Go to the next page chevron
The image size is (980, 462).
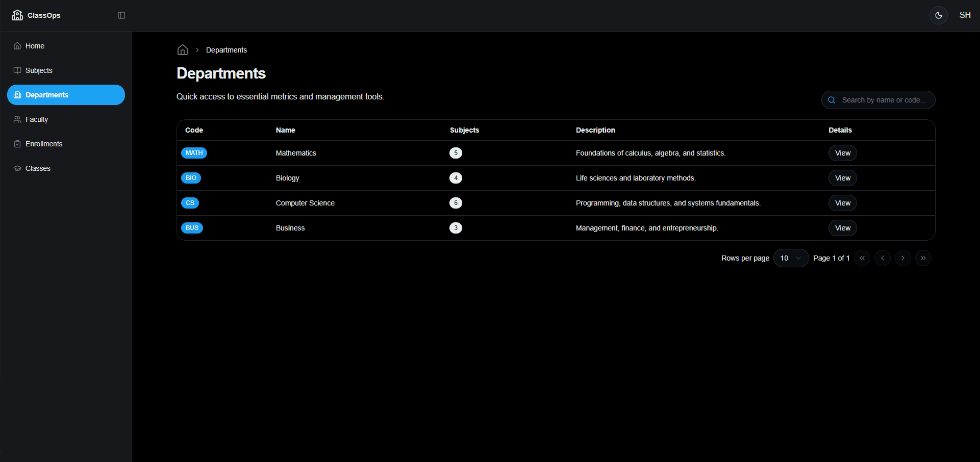tap(903, 258)
